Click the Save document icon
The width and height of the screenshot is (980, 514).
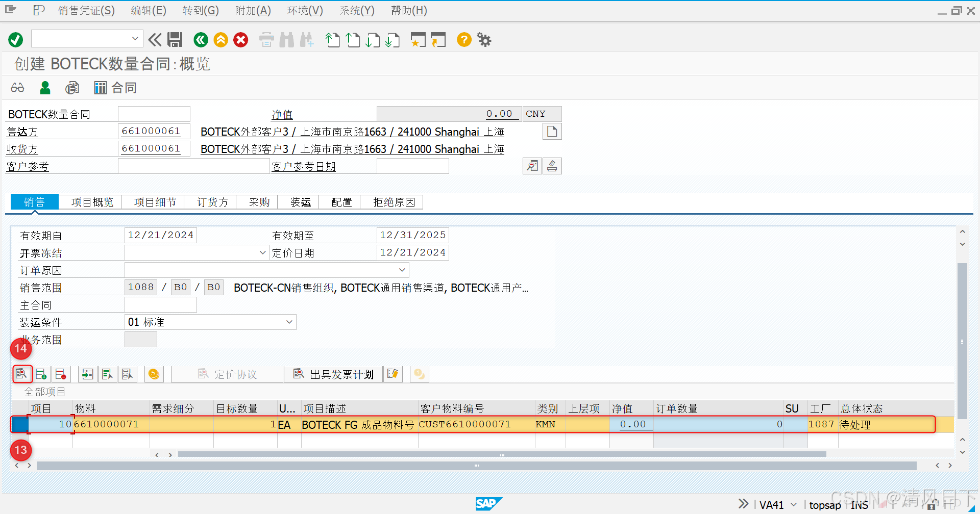pos(175,40)
